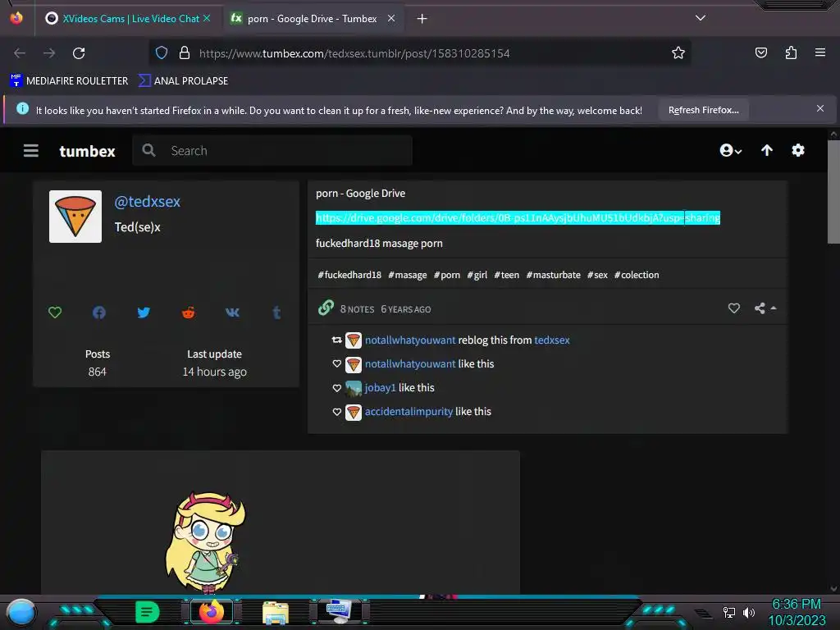Open notallwhatyouwant in the reblog note
This screenshot has width=840, height=630.
pyautogui.click(x=410, y=340)
